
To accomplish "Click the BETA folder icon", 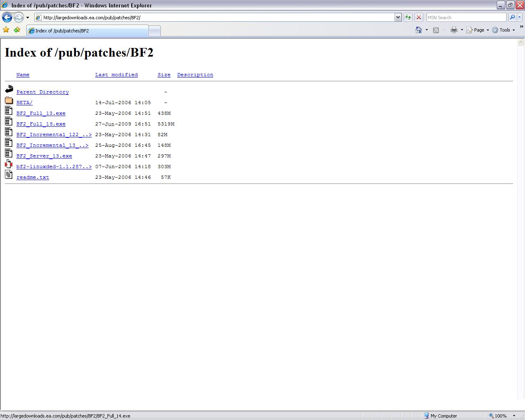I will 9,100.
